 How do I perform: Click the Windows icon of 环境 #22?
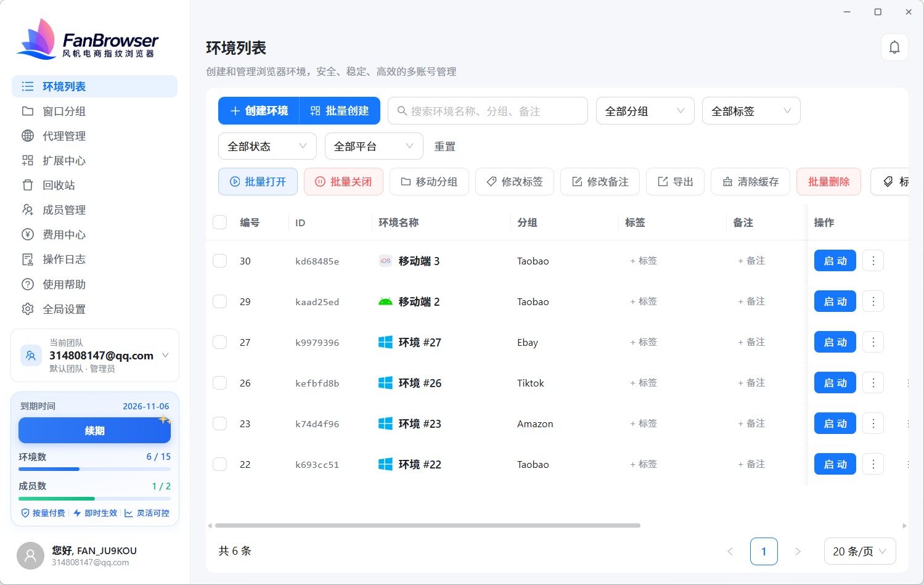coord(385,464)
